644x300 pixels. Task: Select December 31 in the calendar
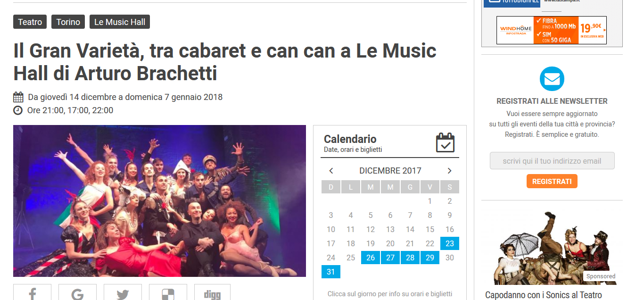(x=331, y=272)
